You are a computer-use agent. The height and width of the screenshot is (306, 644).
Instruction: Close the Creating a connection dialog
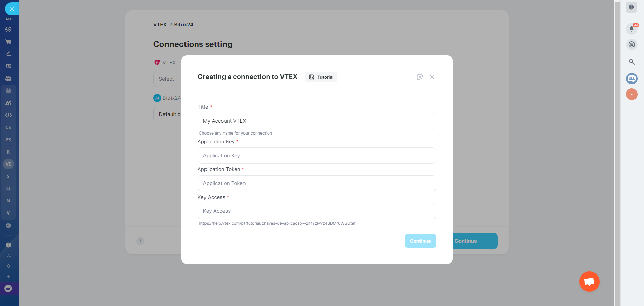pyautogui.click(x=432, y=77)
